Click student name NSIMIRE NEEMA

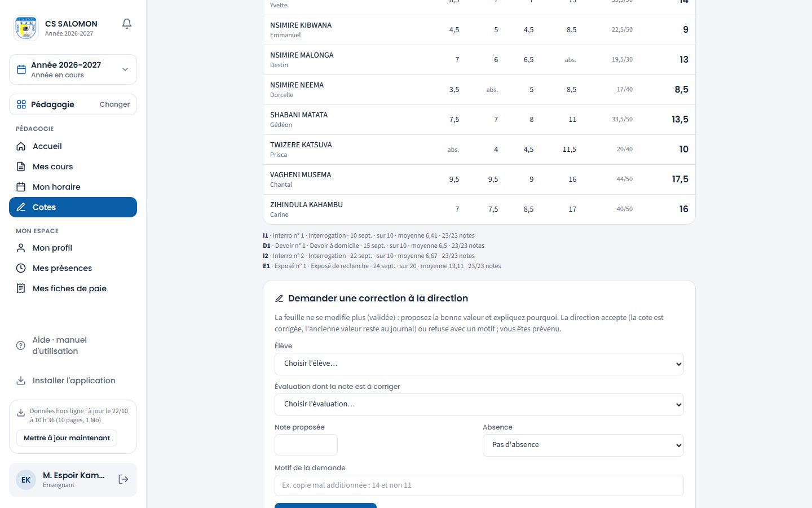[x=297, y=85]
